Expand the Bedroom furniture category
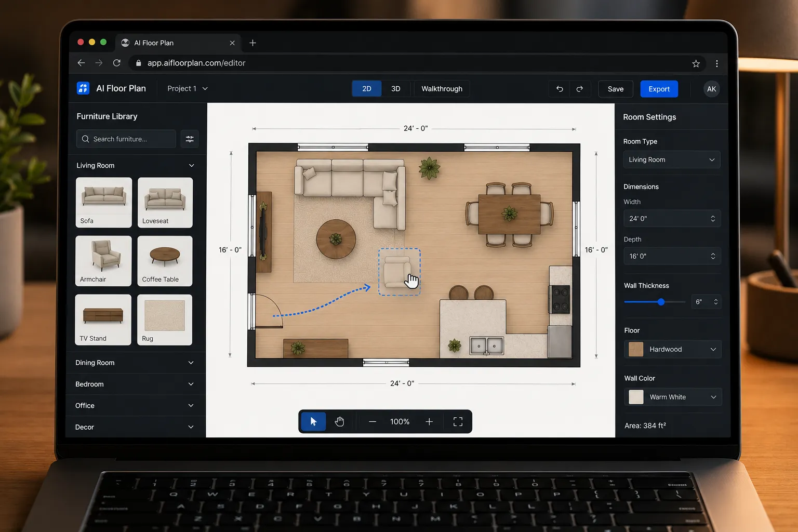The width and height of the screenshot is (798, 532). point(135,384)
